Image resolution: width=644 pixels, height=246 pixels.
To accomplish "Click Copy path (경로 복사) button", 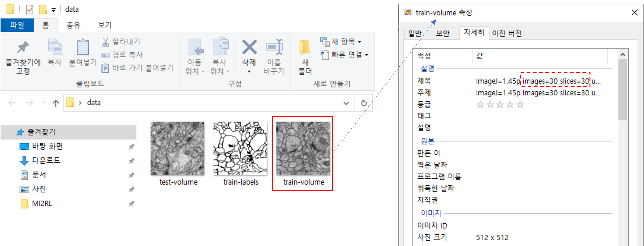I will (x=122, y=55).
